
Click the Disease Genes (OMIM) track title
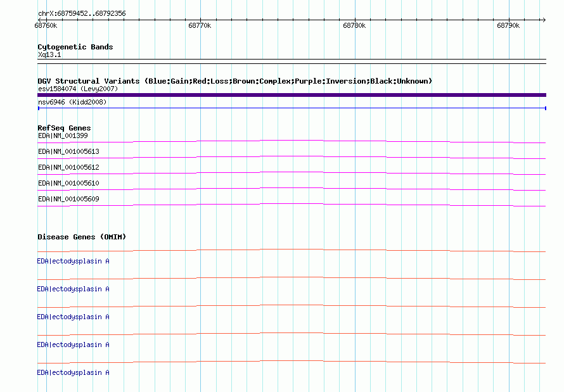pyautogui.click(x=82, y=237)
